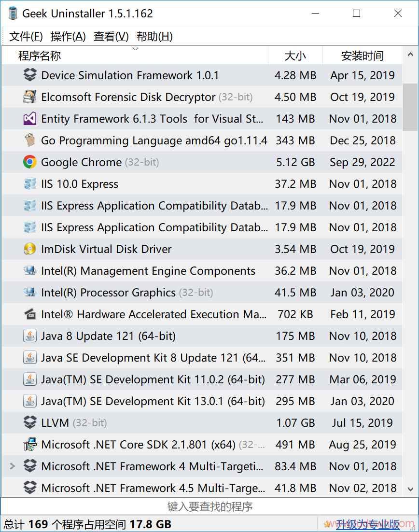
Task: Click the 491 MB size cell
Action: click(x=295, y=444)
